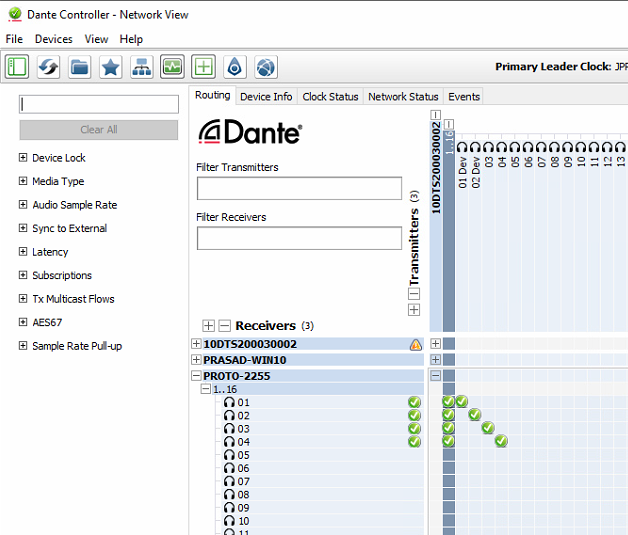Click warning icon on 10DTS200030002 receiver row
628x535 pixels.
pos(416,344)
